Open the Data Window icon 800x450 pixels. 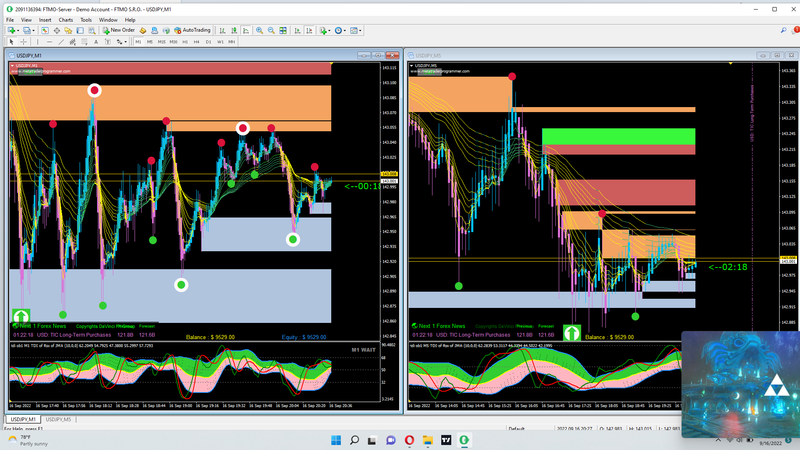pyautogui.click(x=57, y=31)
